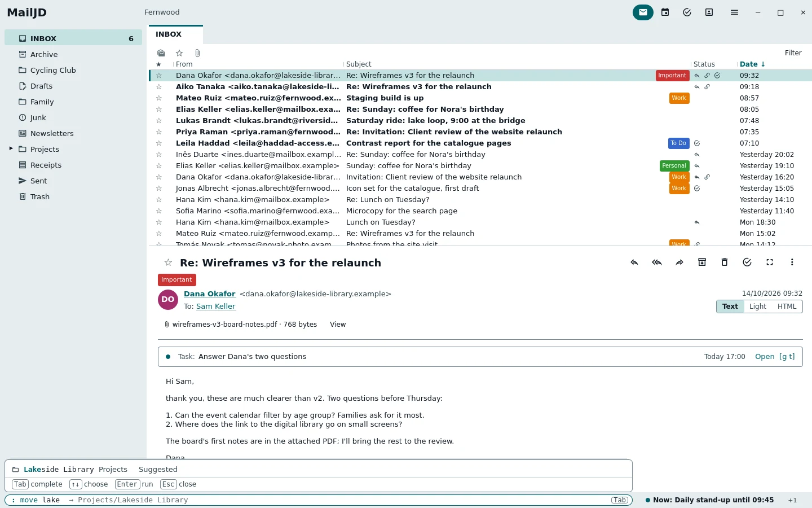The image size is (812, 508).
Task: Open the Tasks view icon in the header
Action: (687, 12)
